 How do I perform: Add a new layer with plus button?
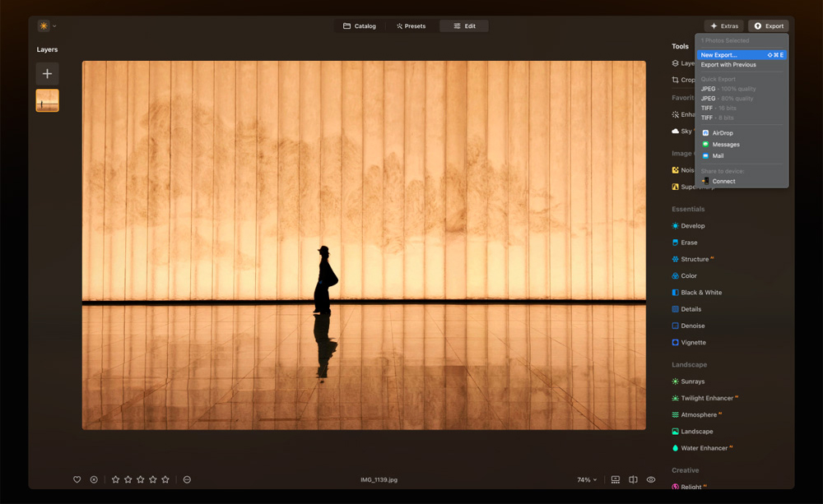47,73
